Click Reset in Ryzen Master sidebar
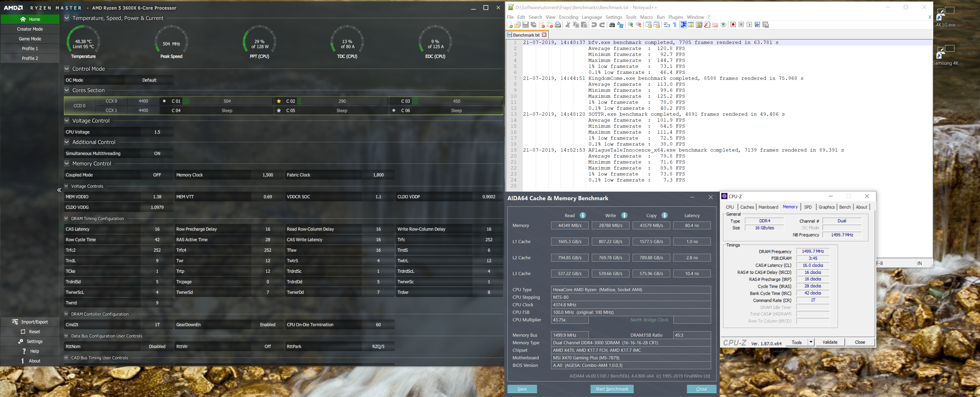This screenshot has height=397, width=980. (30, 332)
